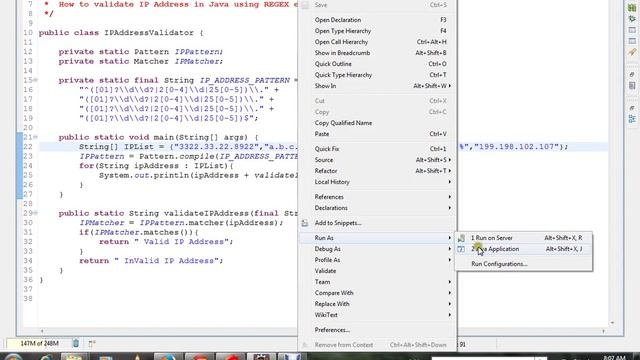This screenshot has width=640, height=360.
Task: Click the heap status 147M of 248M
Action: tap(39, 344)
